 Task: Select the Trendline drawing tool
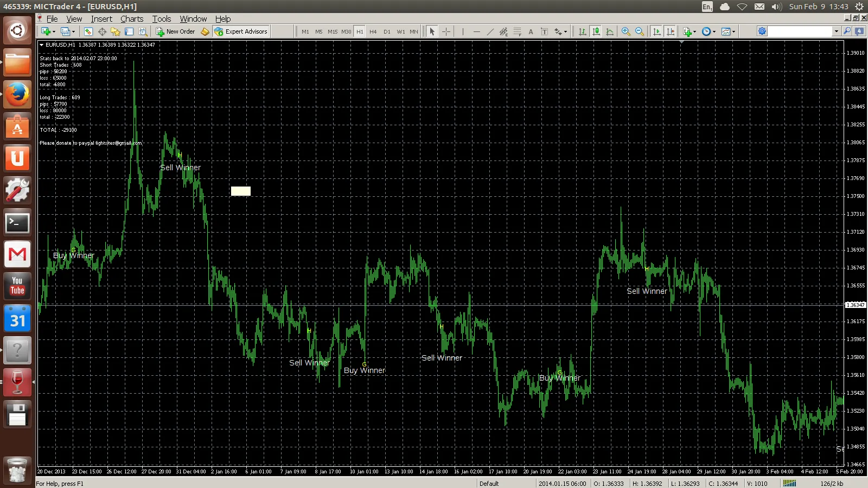[x=489, y=31]
